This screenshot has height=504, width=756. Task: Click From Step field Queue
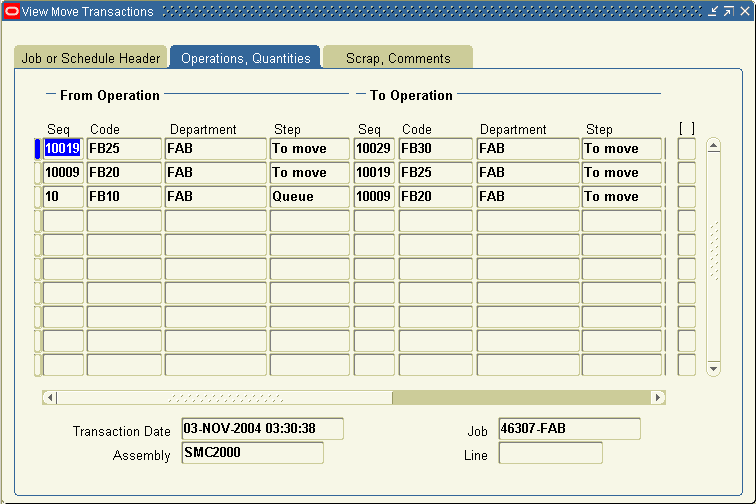pyautogui.click(x=310, y=197)
